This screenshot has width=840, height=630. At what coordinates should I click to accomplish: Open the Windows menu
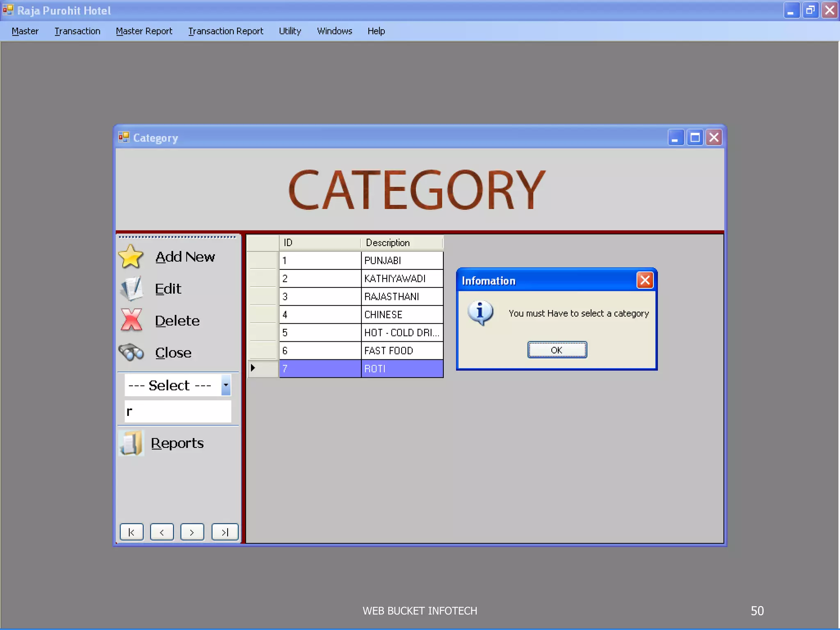tap(334, 31)
